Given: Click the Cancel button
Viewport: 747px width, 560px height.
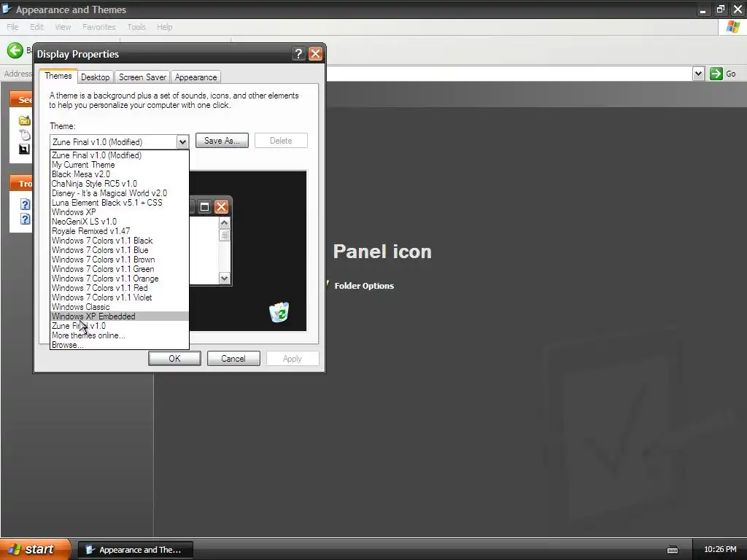Looking at the screenshot, I should tap(233, 359).
